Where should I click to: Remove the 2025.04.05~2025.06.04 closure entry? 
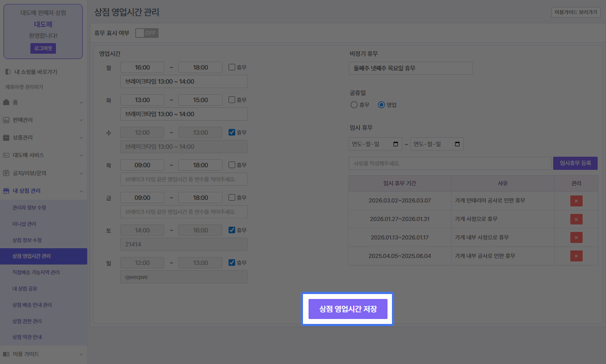click(576, 256)
